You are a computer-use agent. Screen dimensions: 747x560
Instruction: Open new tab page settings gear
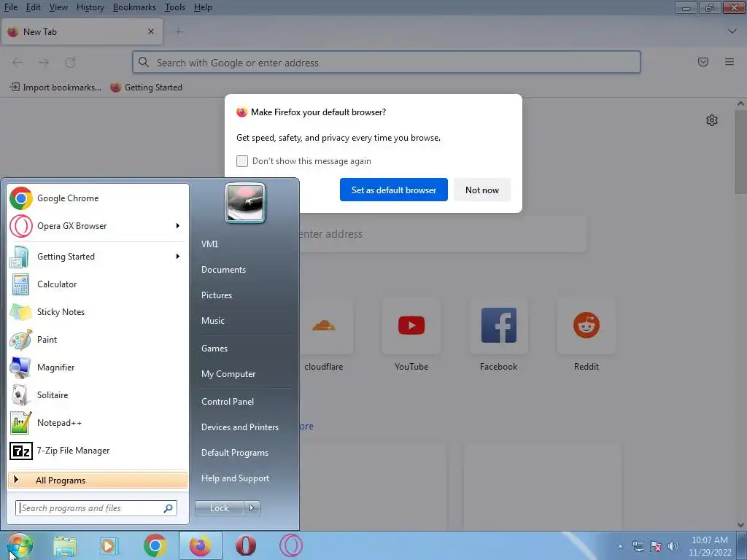(x=712, y=120)
